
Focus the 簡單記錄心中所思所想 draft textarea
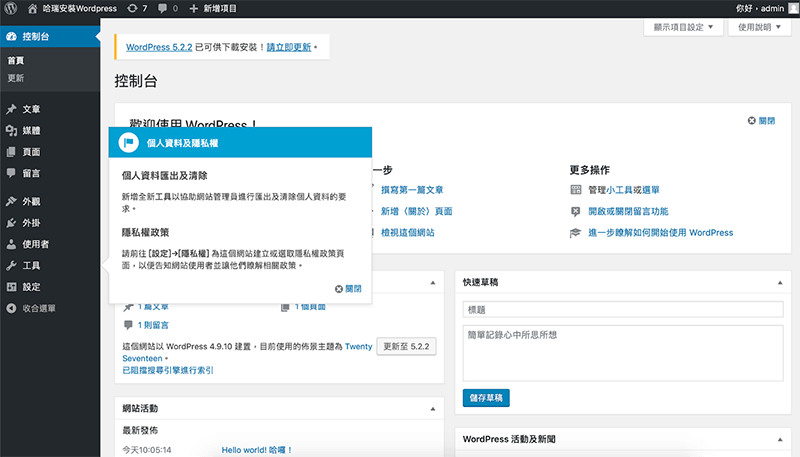click(x=623, y=353)
